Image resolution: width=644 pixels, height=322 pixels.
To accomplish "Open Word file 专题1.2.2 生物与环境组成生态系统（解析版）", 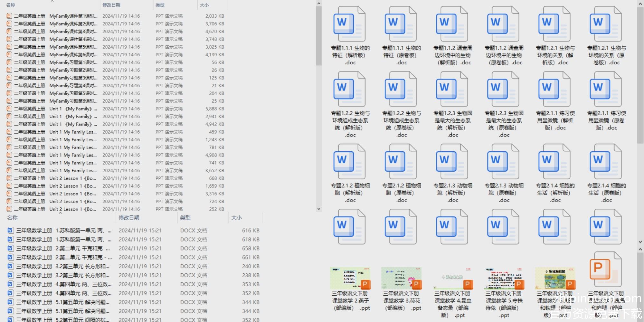I will (x=350, y=89).
